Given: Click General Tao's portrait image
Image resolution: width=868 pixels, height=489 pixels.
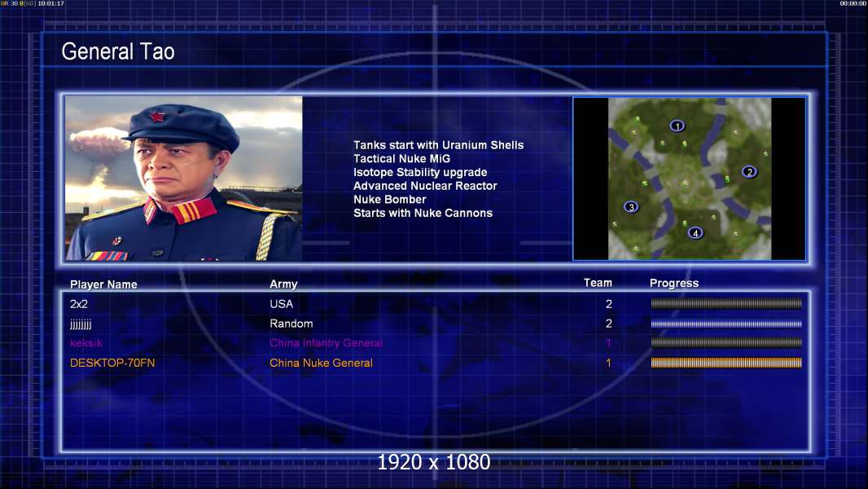Looking at the screenshot, I should 184,178.
